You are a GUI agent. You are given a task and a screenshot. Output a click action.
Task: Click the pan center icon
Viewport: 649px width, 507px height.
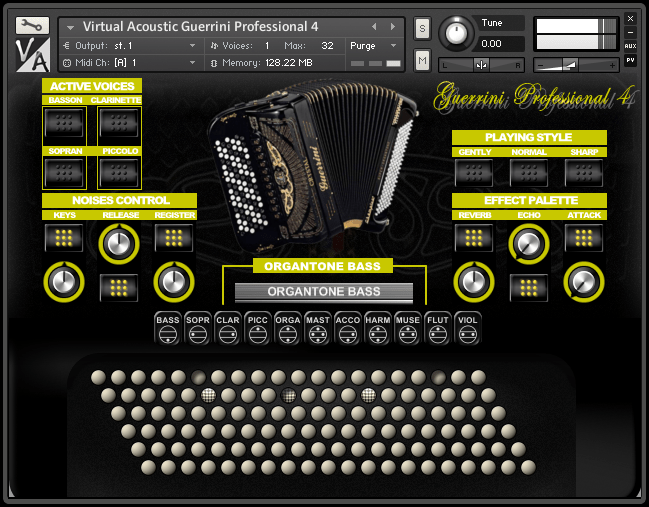coord(481,65)
